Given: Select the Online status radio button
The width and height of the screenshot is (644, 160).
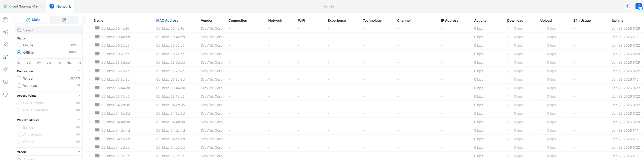Looking at the screenshot, I should (x=19, y=45).
